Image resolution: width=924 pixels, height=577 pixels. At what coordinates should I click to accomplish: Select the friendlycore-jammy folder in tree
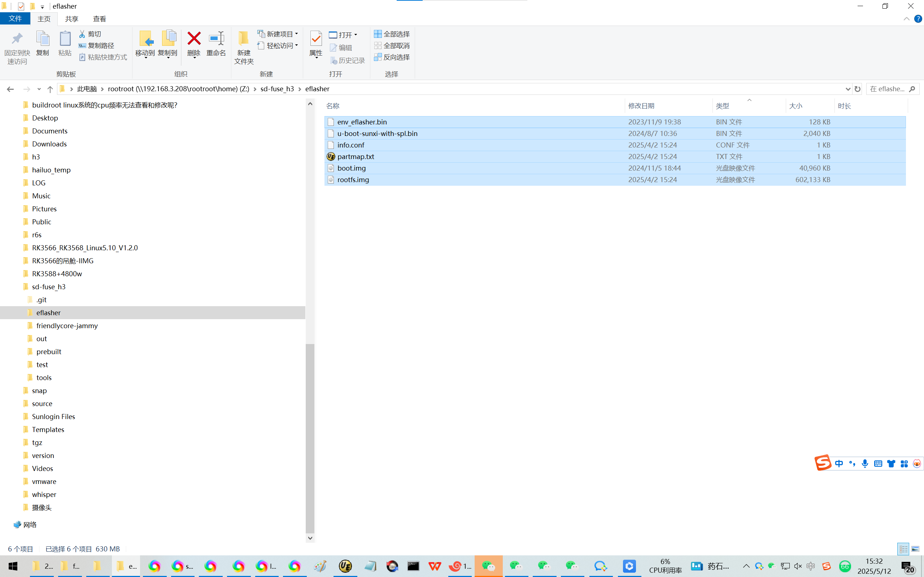coord(67,326)
